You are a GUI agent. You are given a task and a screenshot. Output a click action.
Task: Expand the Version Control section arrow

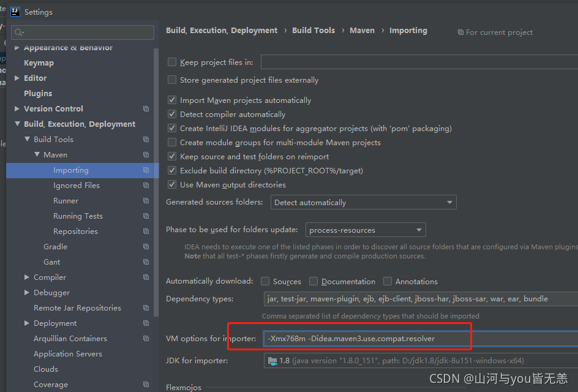17,109
